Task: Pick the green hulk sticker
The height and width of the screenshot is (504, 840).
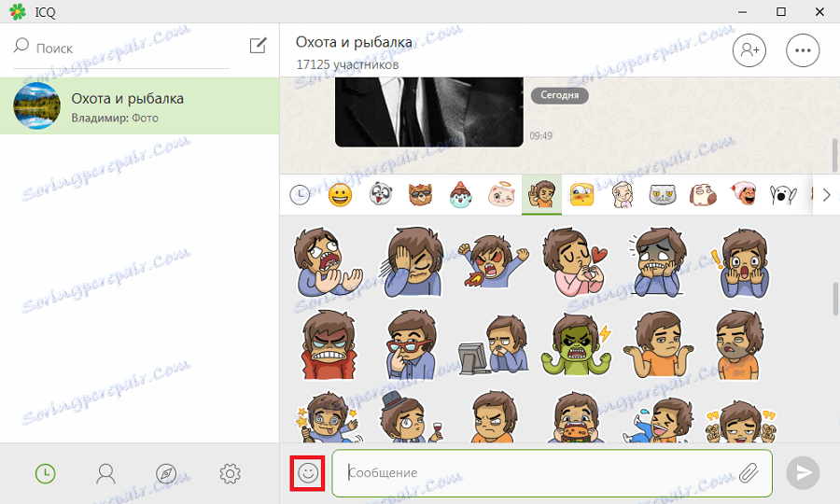Action: (577, 344)
